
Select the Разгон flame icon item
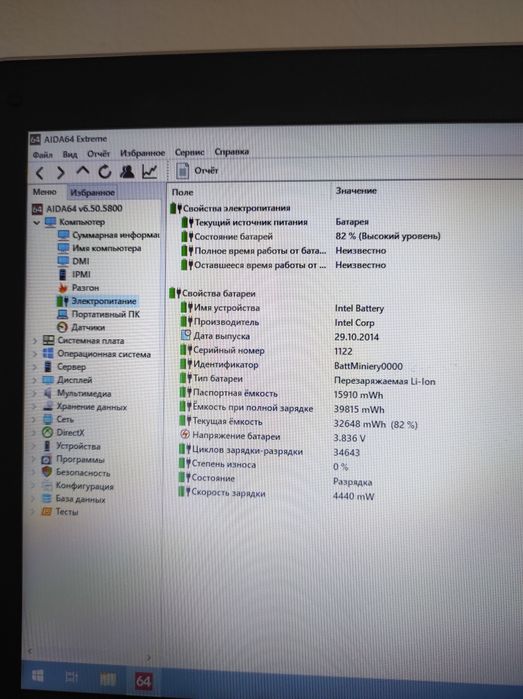[63, 288]
